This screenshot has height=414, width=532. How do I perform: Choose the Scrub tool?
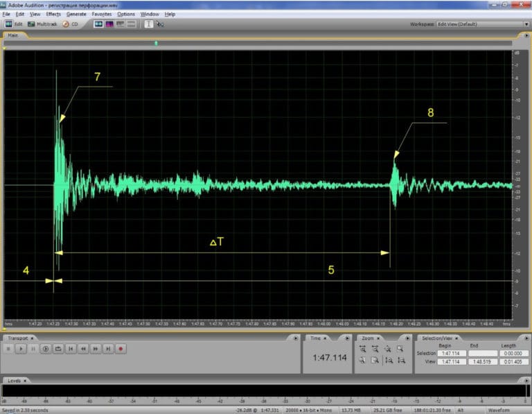[x=159, y=24]
